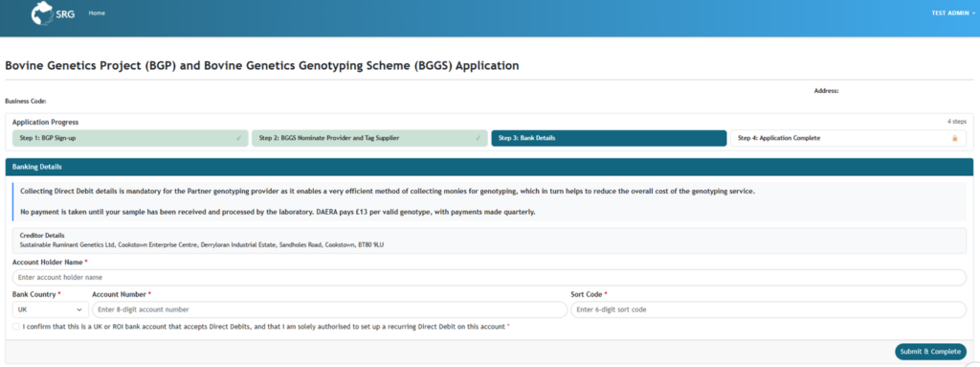The height and width of the screenshot is (367, 980).
Task: Click the Business Code label
Action: click(x=26, y=101)
